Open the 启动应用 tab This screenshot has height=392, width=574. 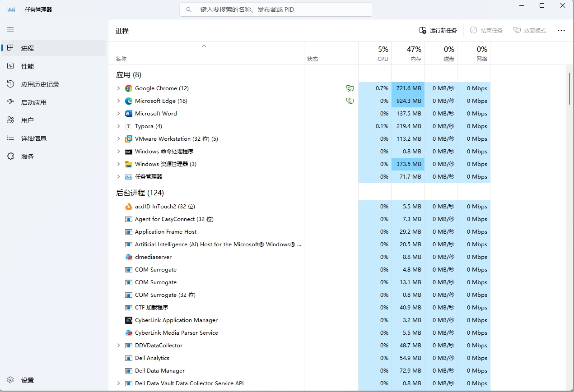coord(54,102)
